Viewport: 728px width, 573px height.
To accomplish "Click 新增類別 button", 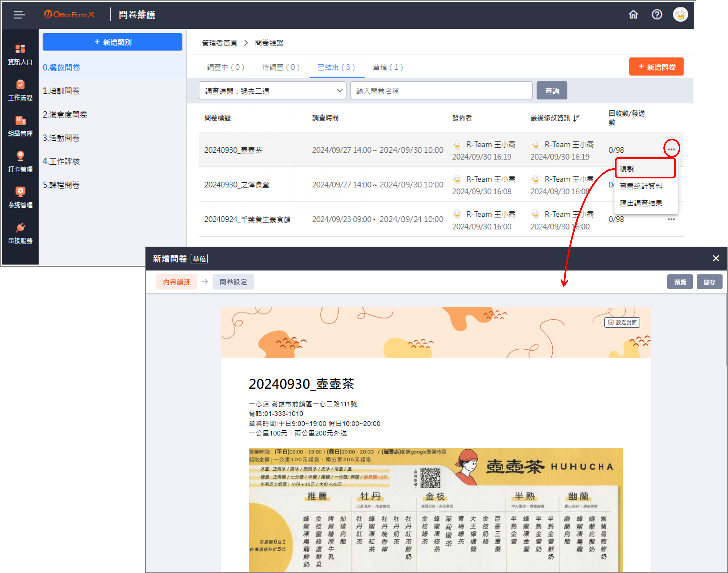I will pos(112,42).
